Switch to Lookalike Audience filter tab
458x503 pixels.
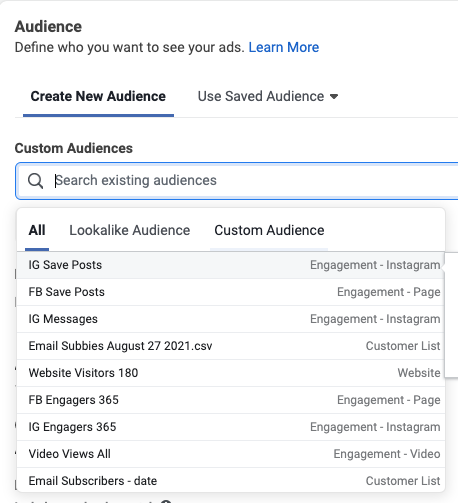point(130,230)
